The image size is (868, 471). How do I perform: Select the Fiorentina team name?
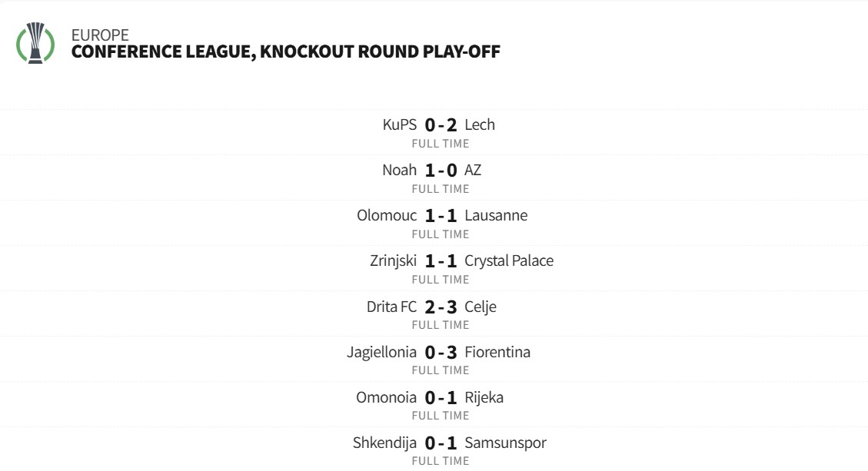pyautogui.click(x=497, y=352)
